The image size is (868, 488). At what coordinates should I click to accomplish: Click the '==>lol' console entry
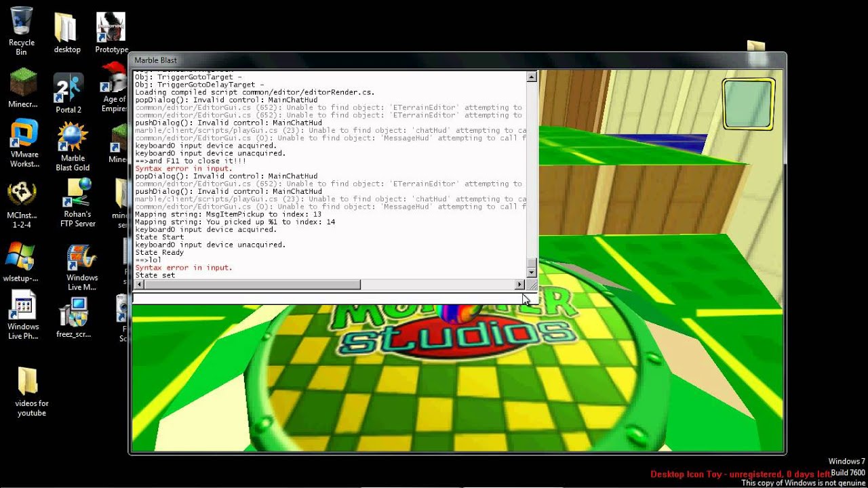coord(148,260)
